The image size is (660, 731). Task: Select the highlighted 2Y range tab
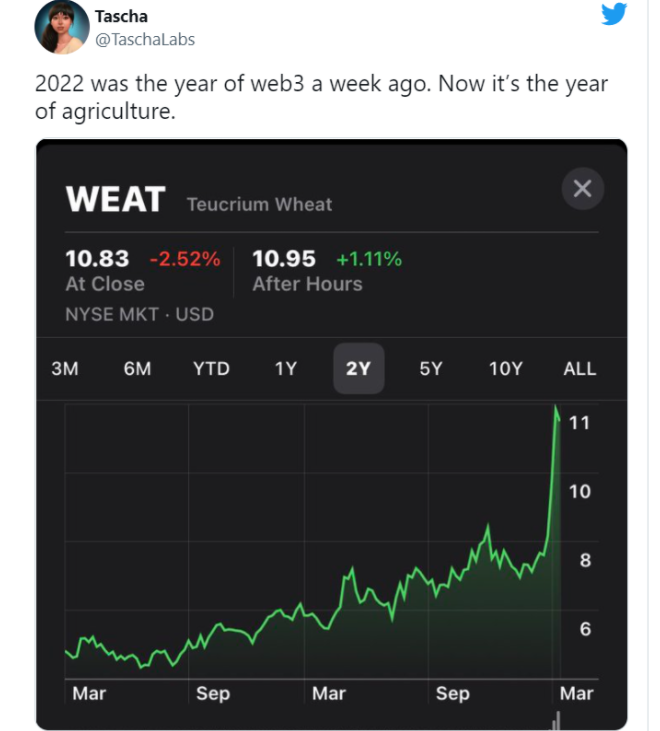pos(358,368)
